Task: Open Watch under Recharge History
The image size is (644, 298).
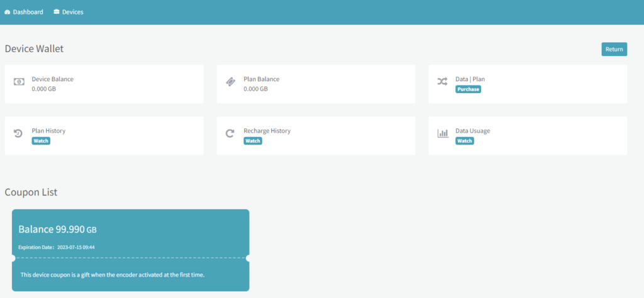Action: (x=253, y=141)
